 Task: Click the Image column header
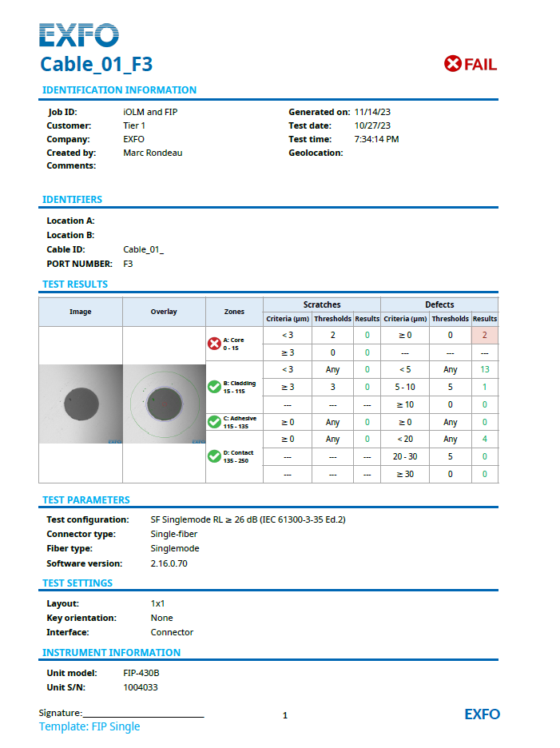click(81, 312)
